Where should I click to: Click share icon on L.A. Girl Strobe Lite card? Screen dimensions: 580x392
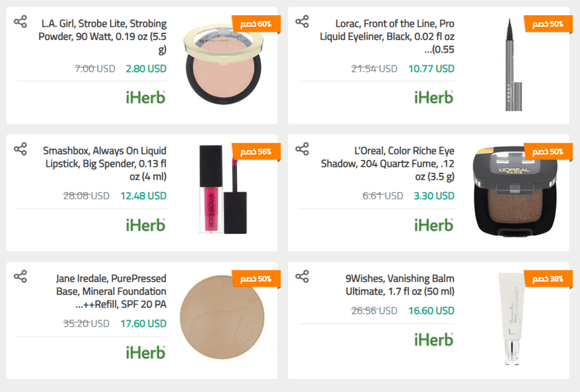(21, 22)
